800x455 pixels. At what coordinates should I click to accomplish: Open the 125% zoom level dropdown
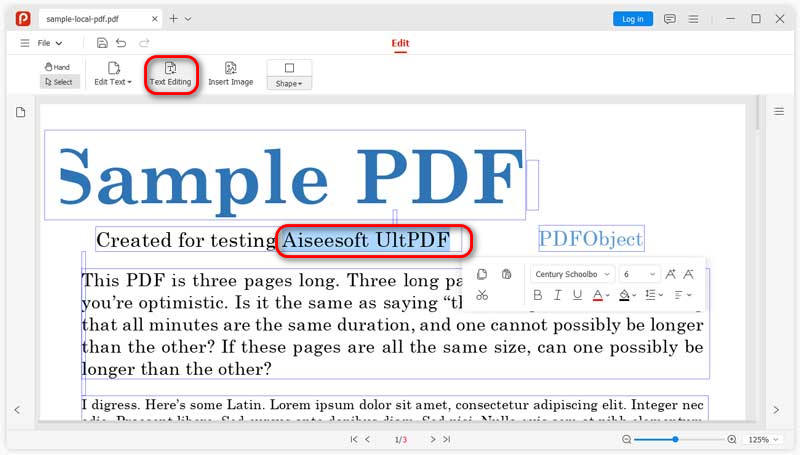pos(763,439)
